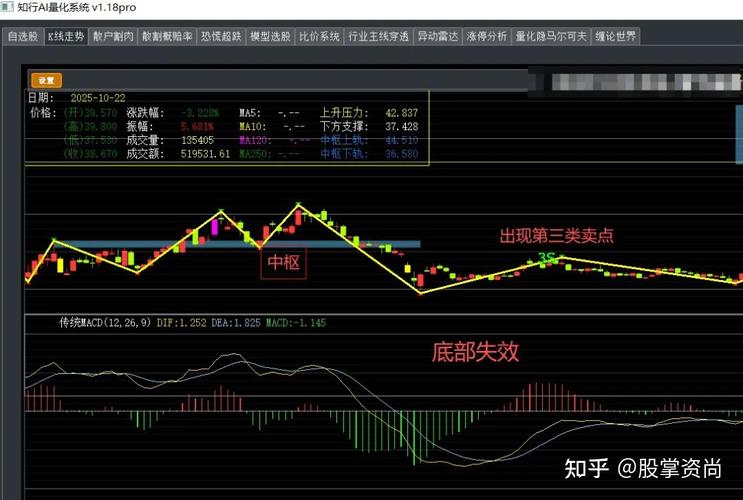
Task: Click the magenta candlestick near the first peak
Action: click(215, 227)
